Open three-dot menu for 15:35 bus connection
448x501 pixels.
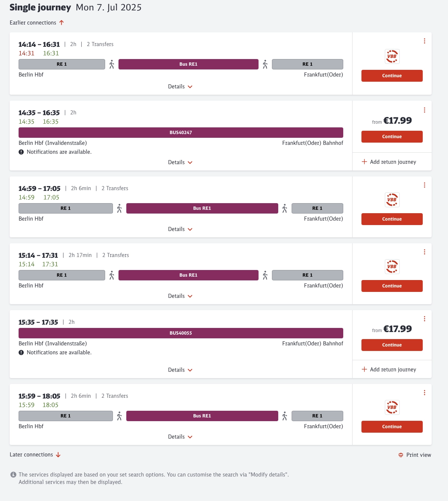pos(425,319)
